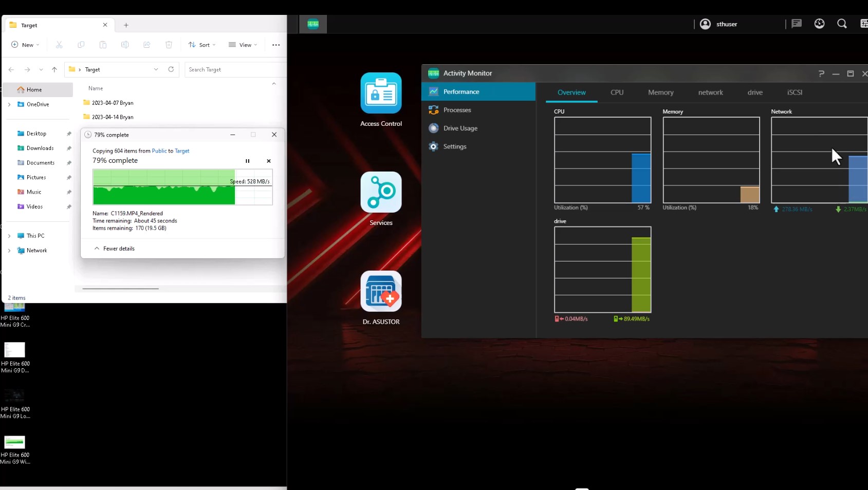Select the 2023-04-07 Bryan folder
Image resolution: width=868 pixels, height=490 pixels.
click(x=108, y=103)
